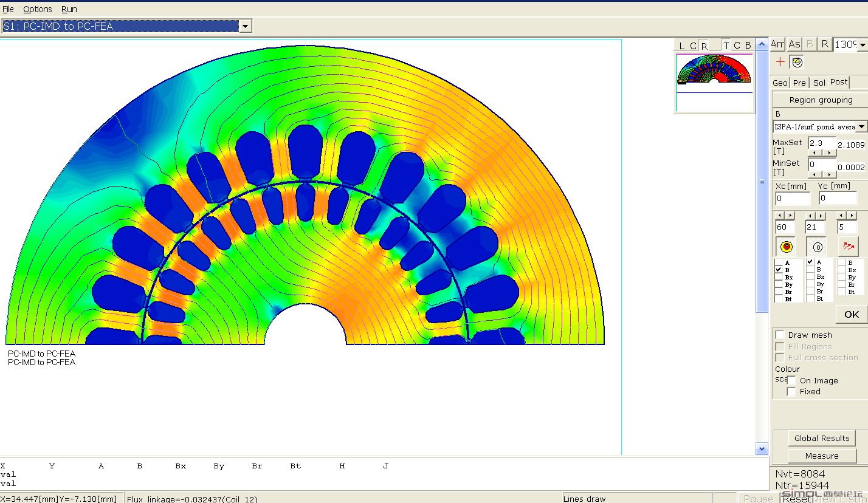Increase MaxSet with right arrow
868x503 pixels.
829,152
